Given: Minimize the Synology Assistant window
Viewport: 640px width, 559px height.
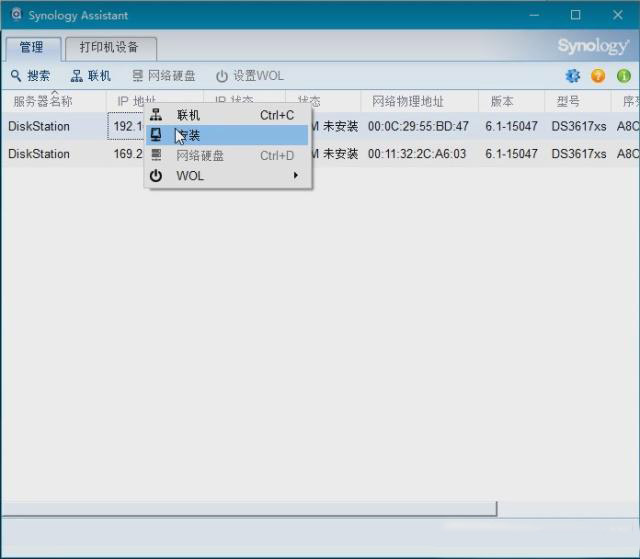Looking at the screenshot, I should pyautogui.click(x=534, y=15).
